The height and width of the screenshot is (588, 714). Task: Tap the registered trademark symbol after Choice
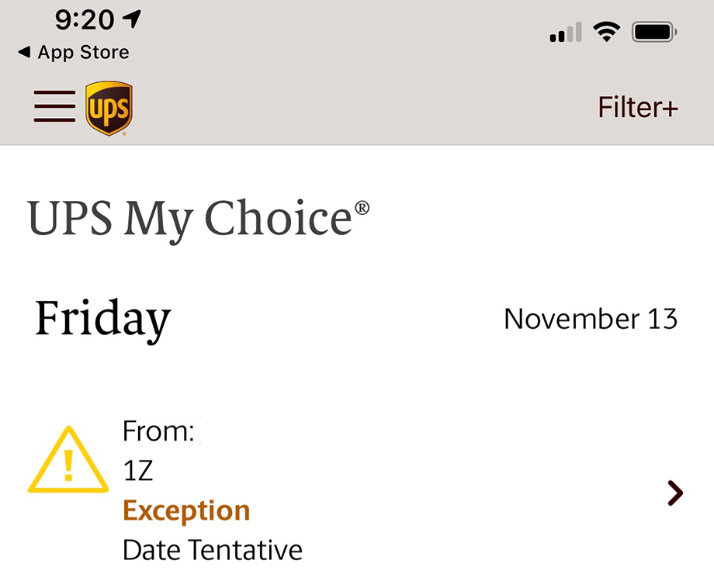point(362,208)
